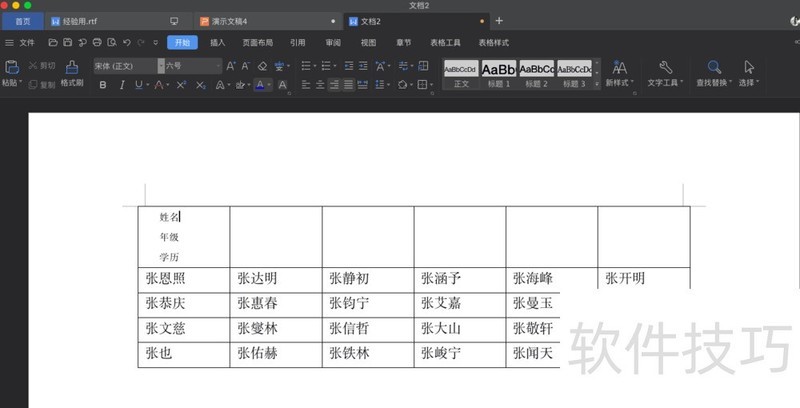Click the Find and Replace magnifier icon

(714, 67)
